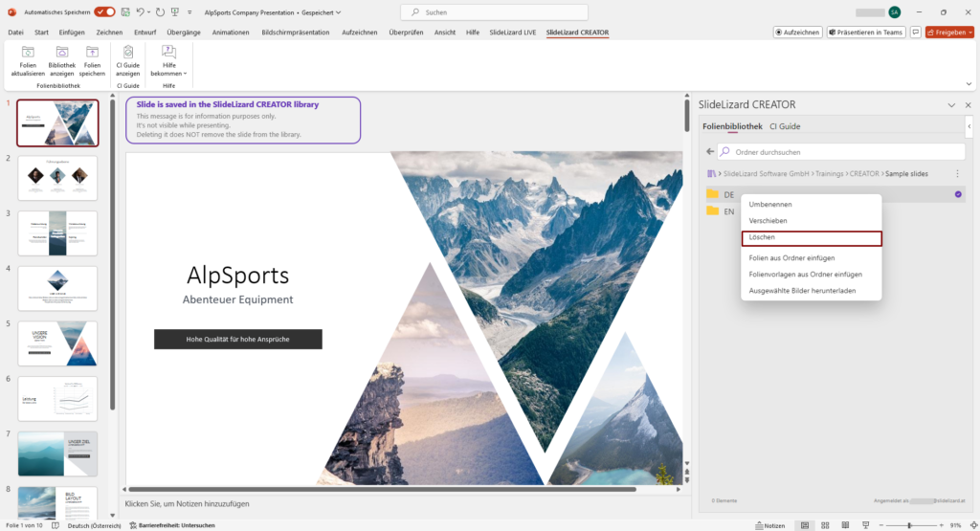
Task: Go back with the library arrow
Action: pos(710,152)
